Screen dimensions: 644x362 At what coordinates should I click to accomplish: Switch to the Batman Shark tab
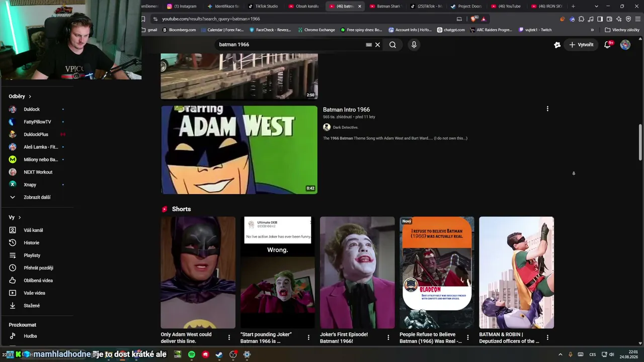(385, 6)
